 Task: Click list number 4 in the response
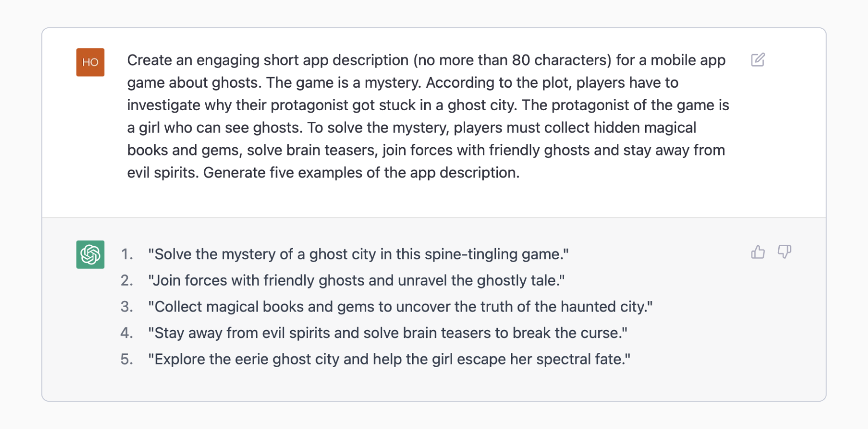pyautogui.click(x=127, y=333)
